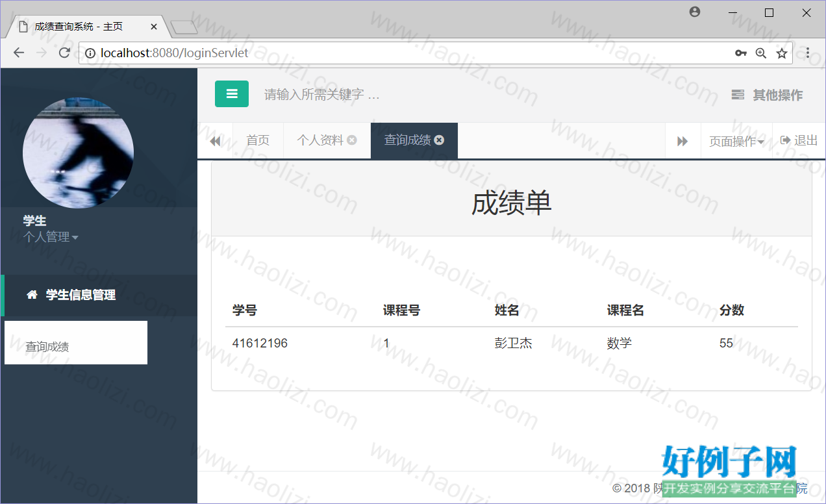Open a new browser tab
Screen dimensions: 826x504
point(184,27)
